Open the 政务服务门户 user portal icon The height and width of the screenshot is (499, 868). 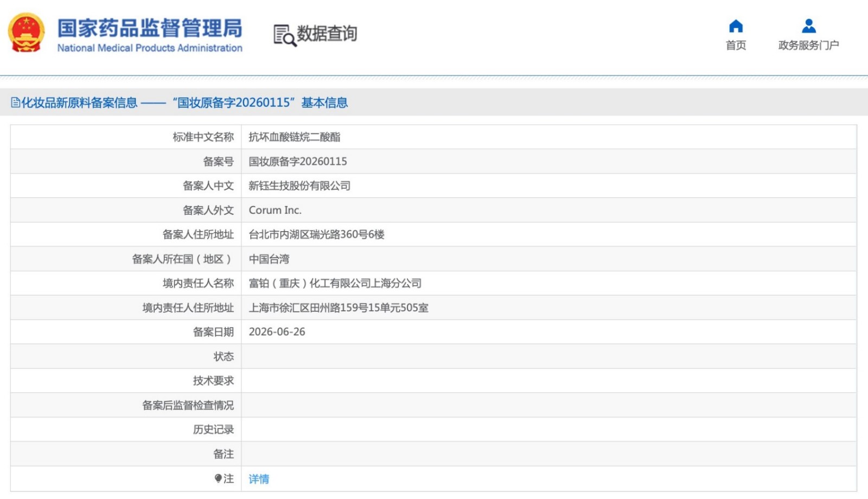point(808,26)
